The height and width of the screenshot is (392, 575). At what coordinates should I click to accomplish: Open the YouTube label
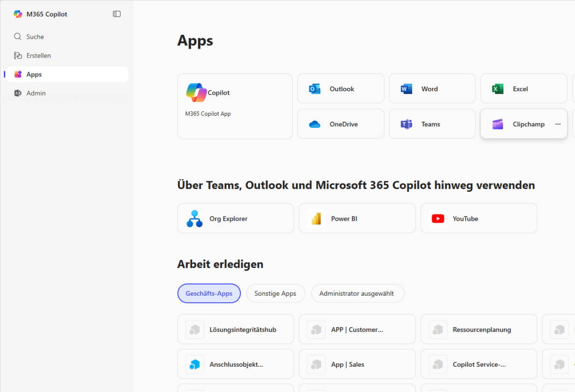[466, 219]
